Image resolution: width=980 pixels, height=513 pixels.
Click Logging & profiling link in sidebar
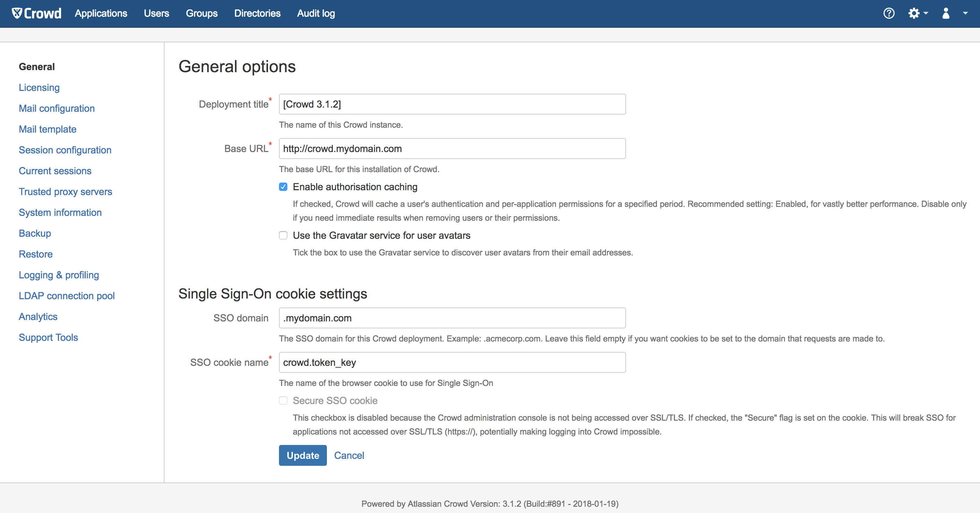[59, 274]
